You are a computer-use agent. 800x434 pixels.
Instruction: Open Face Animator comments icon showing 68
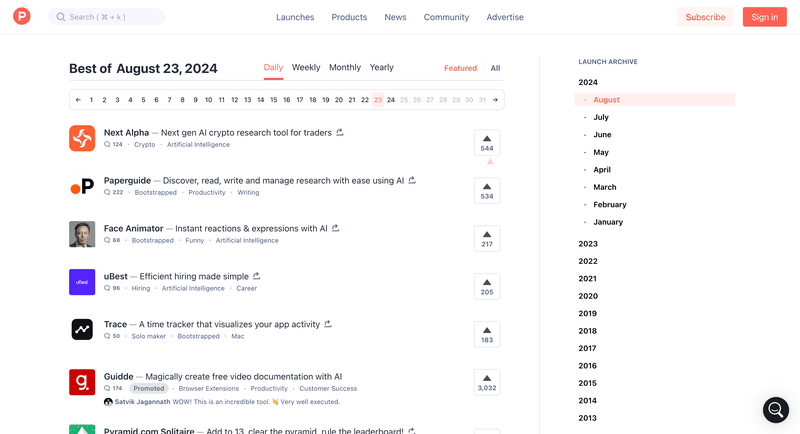(107, 240)
